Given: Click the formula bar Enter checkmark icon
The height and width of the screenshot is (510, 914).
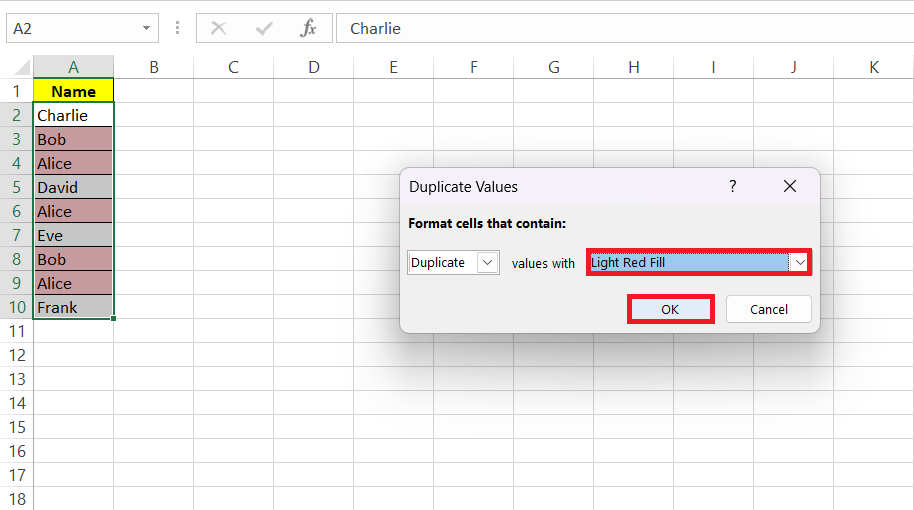Looking at the screenshot, I should 264,28.
